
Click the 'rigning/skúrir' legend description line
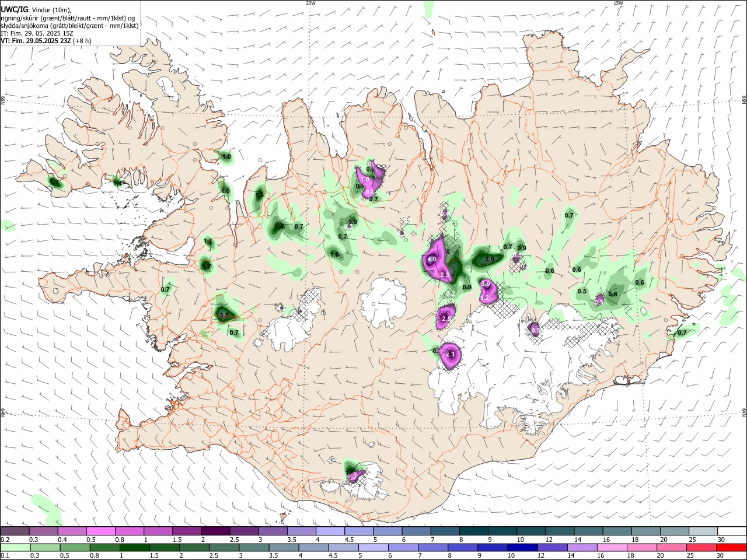click(67, 18)
